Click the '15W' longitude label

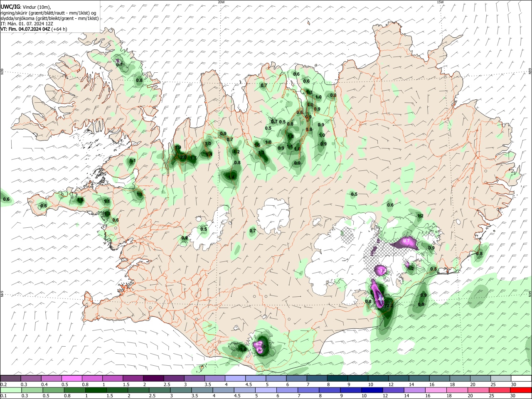pos(440,2)
